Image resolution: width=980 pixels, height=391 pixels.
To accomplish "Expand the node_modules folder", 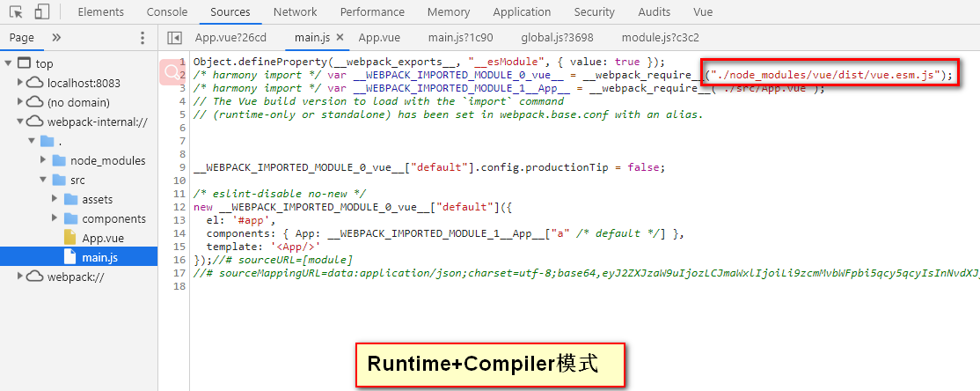I will (x=43, y=160).
